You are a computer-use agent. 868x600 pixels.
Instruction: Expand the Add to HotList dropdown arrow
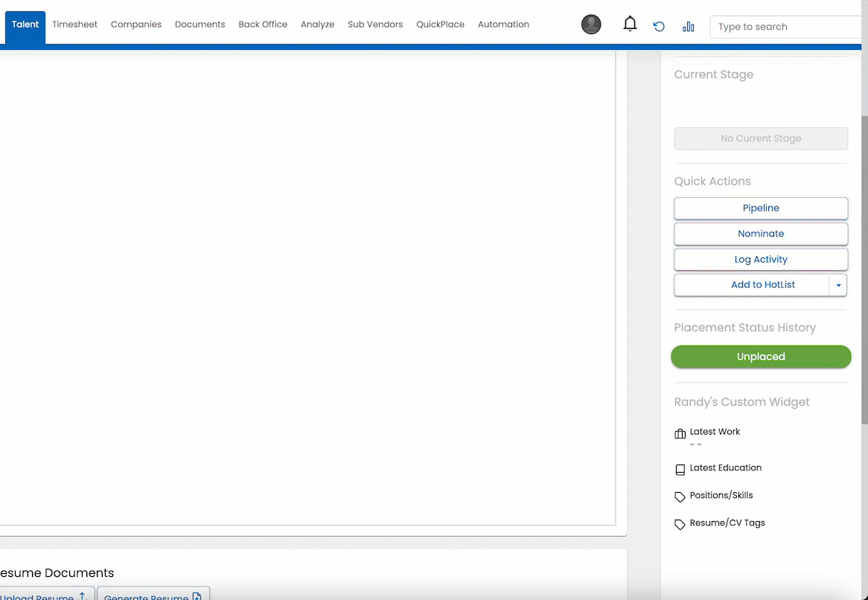pyautogui.click(x=838, y=285)
